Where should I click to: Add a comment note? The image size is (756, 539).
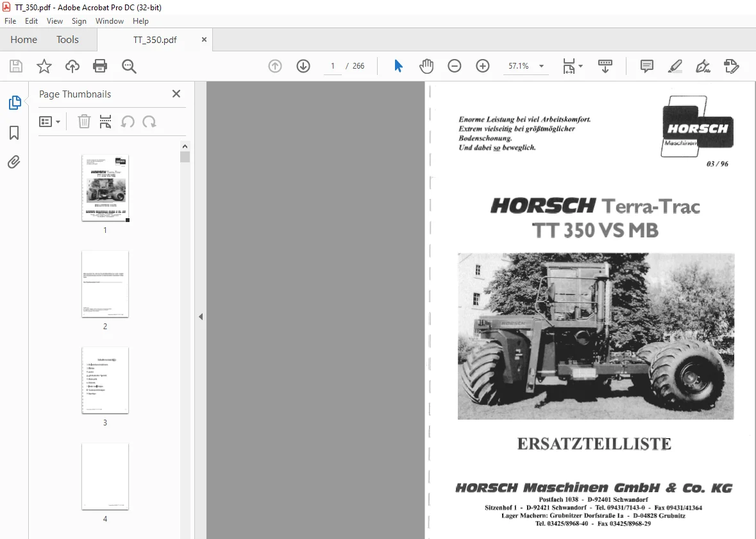[646, 66]
